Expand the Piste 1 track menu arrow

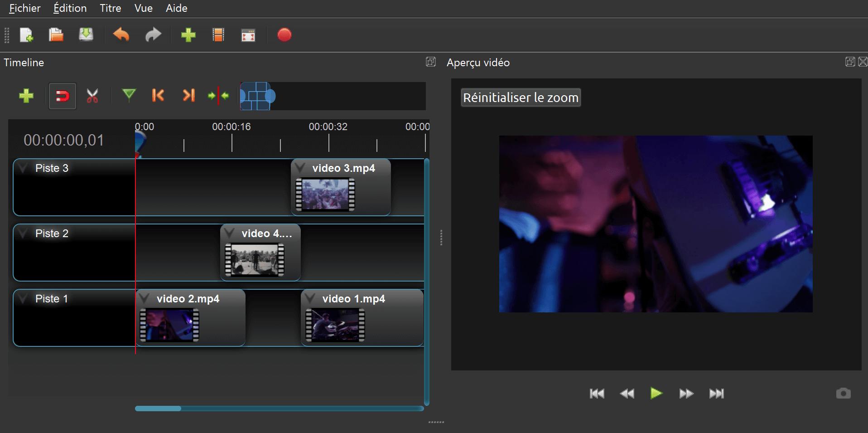(x=23, y=299)
